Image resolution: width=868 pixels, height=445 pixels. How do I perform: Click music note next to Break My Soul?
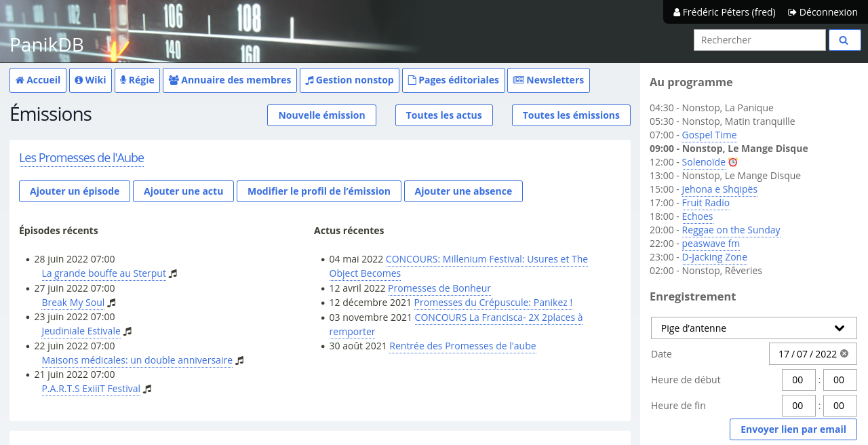click(112, 303)
